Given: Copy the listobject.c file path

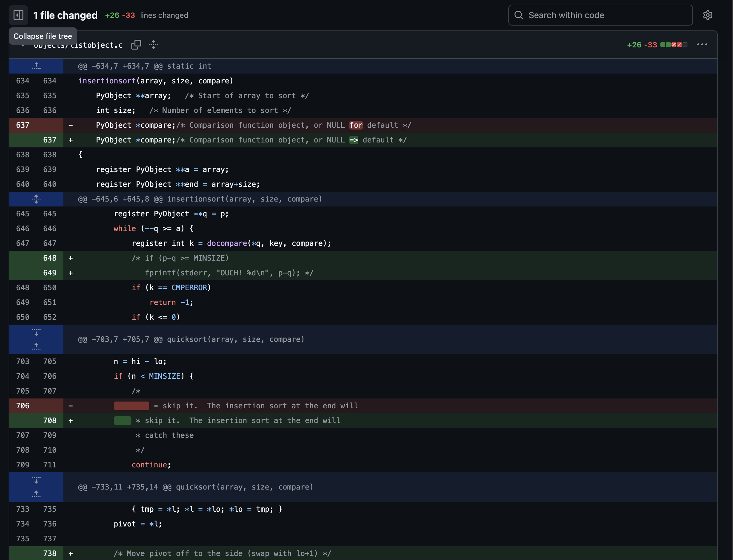Looking at the screenshot, I should [136, 45].
